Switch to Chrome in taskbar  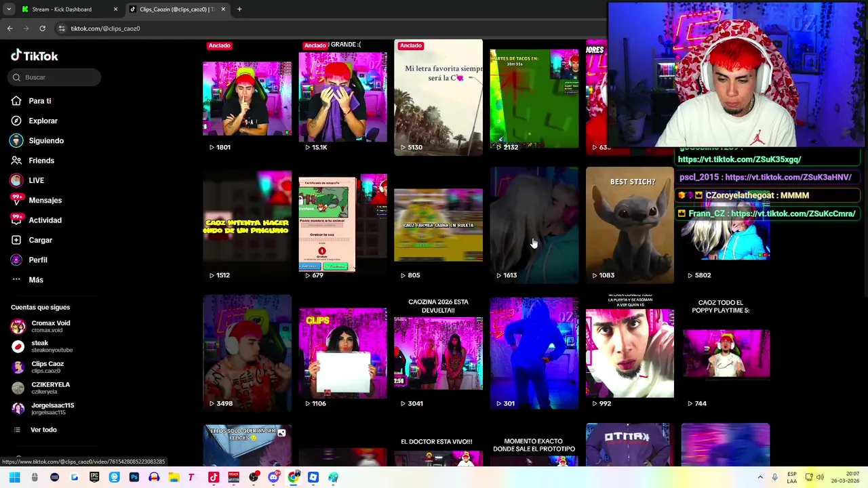pyautogui.click(x=294, y=477)
